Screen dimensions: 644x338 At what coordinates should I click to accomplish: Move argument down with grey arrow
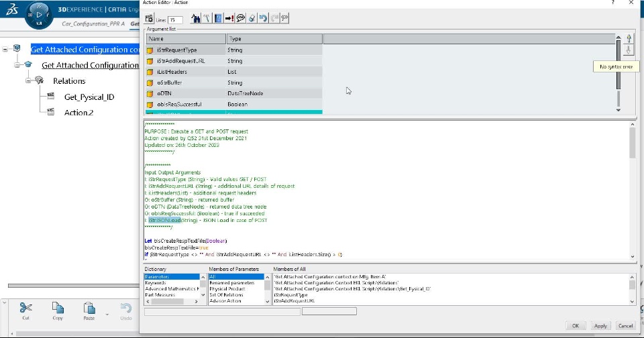click(x=629, y=50)
